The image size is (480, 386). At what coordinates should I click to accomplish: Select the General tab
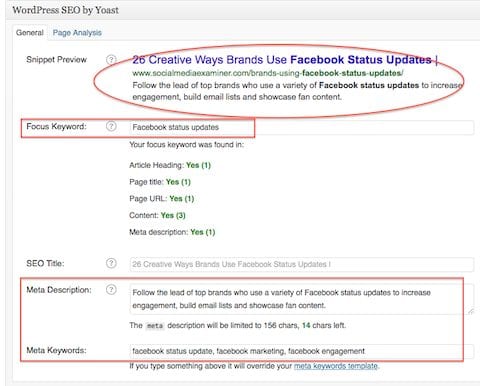pyautogui.click(x=30, y=33)
